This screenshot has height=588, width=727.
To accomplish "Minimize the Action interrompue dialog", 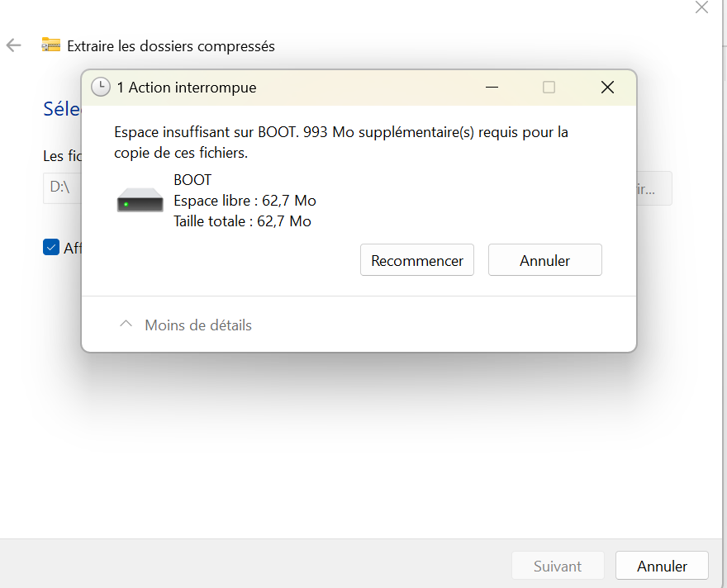I will [492, 87].
